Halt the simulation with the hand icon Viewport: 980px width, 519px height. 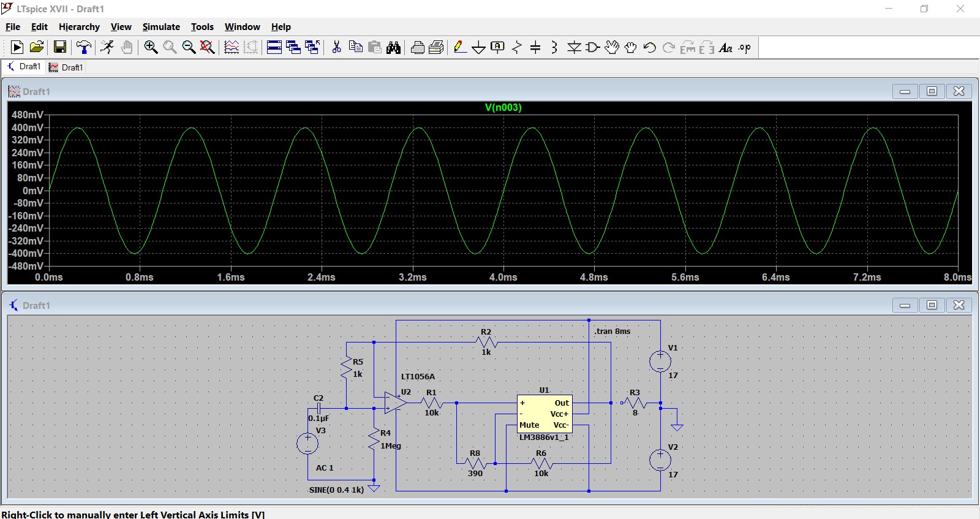(x=127, y=47)
